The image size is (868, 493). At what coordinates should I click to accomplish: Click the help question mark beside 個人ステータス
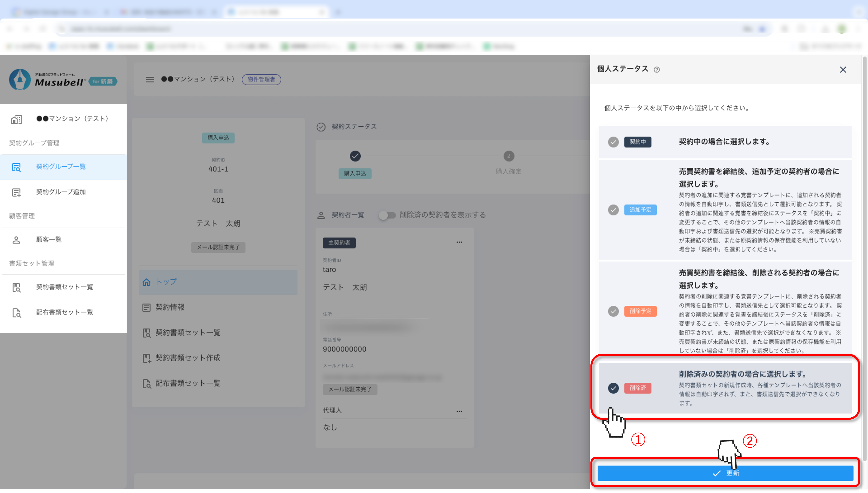(657, 70)
